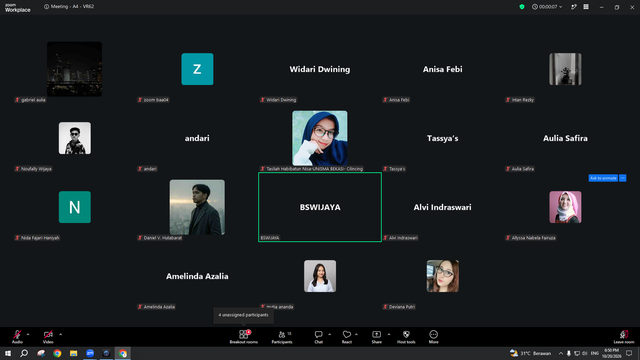Change view layout with grid icon

point(586,7)
